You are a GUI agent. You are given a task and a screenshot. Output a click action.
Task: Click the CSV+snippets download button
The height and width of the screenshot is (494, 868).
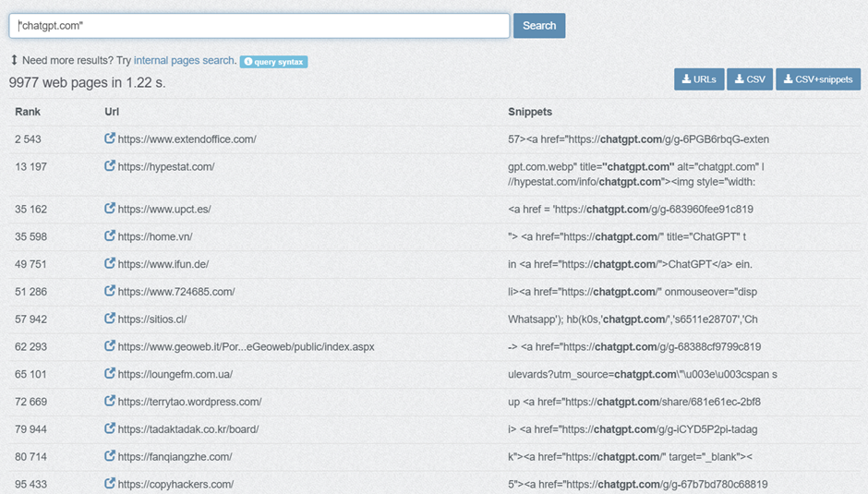pos(817,79)
